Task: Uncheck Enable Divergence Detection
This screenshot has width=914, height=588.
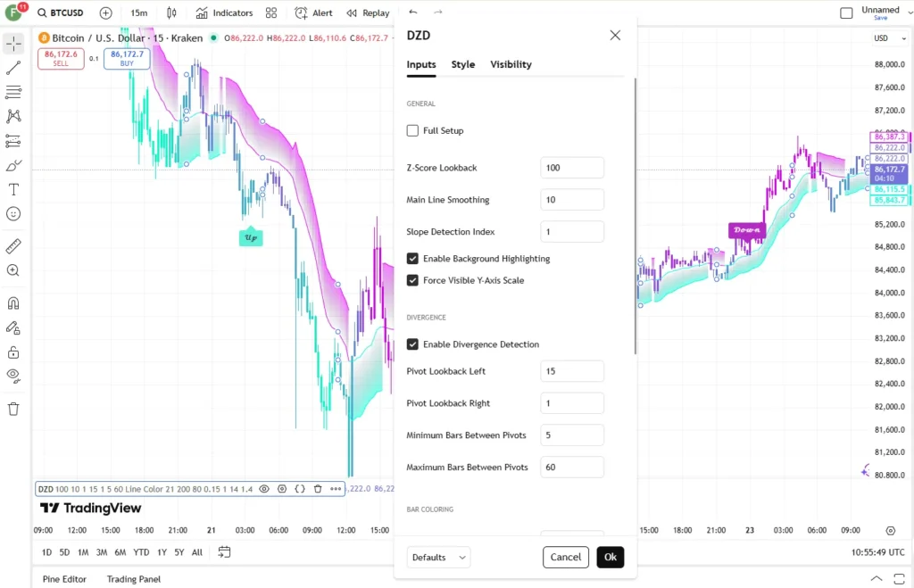Action: (x=412, y=344)
